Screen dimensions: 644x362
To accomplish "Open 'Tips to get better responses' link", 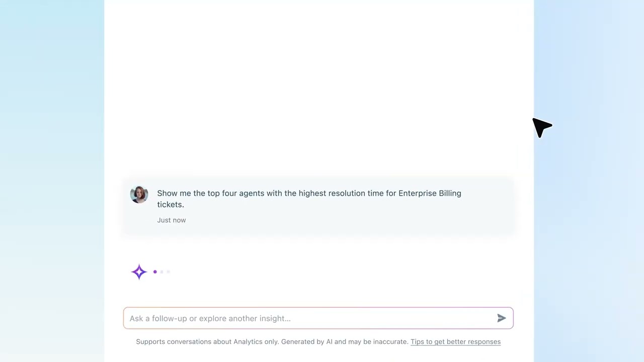I will point(455,342).
